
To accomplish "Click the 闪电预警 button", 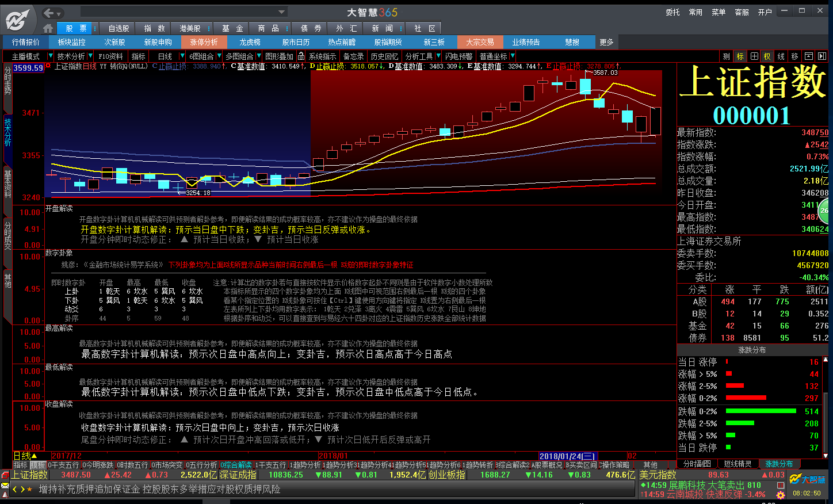I will click(x=458, y=56).
